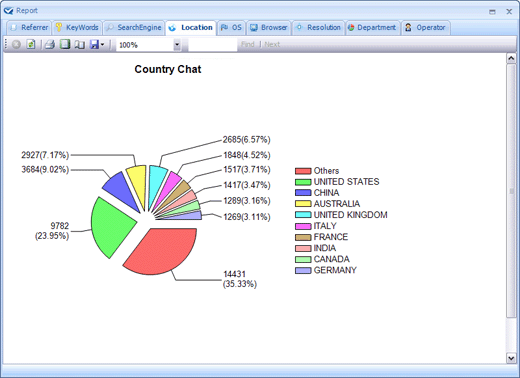Click the UNITED KINGDOM cyan legend swatch

click(x=303, y=215)
